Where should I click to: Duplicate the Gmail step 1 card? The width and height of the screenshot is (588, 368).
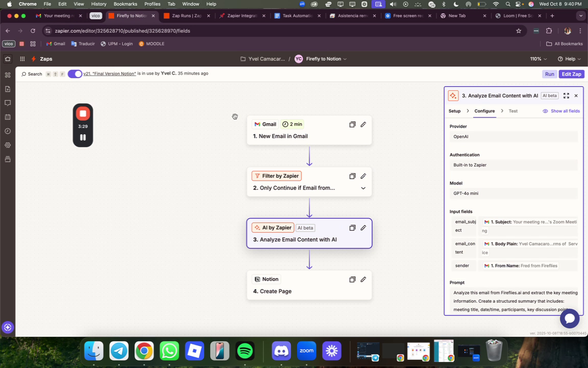pos(352,124)
